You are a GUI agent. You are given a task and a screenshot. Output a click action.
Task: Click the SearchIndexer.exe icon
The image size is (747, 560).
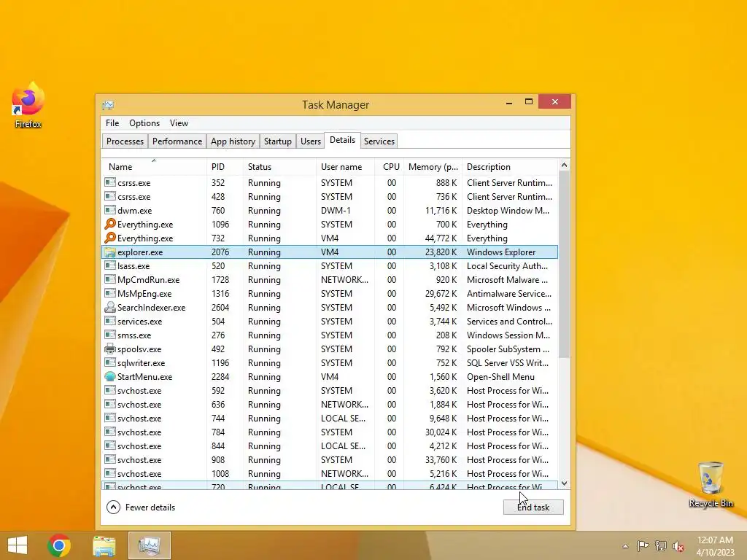(110, 307)
